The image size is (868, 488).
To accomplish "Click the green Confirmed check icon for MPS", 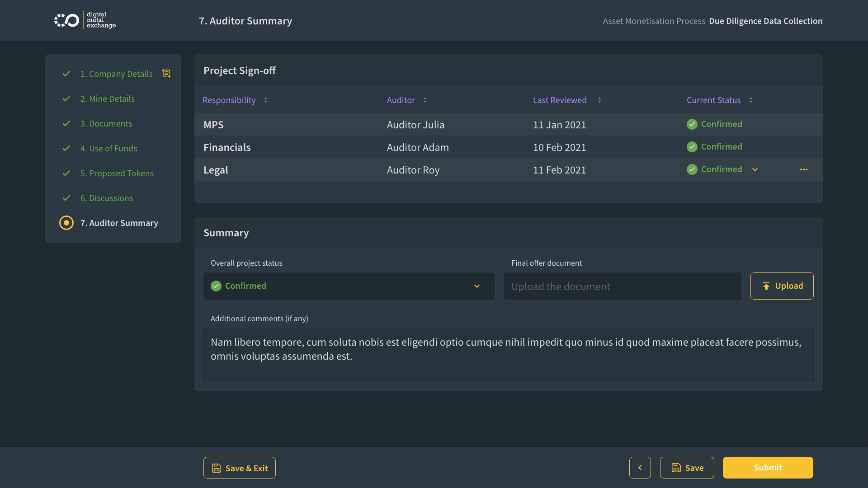I will 692,124.
